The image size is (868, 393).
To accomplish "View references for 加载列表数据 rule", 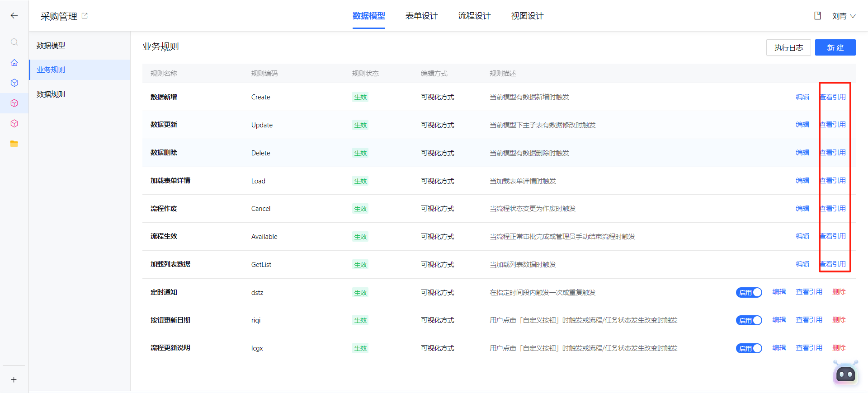I will pos(833,264).
